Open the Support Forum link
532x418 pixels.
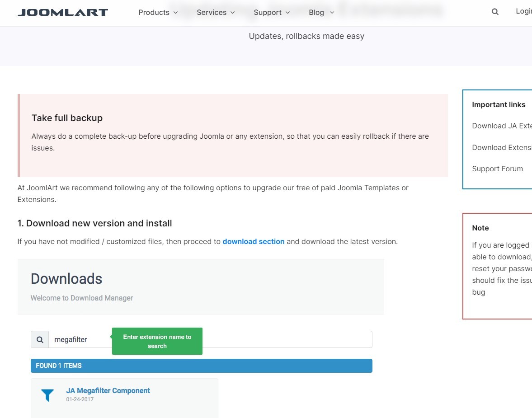point(497,169)
